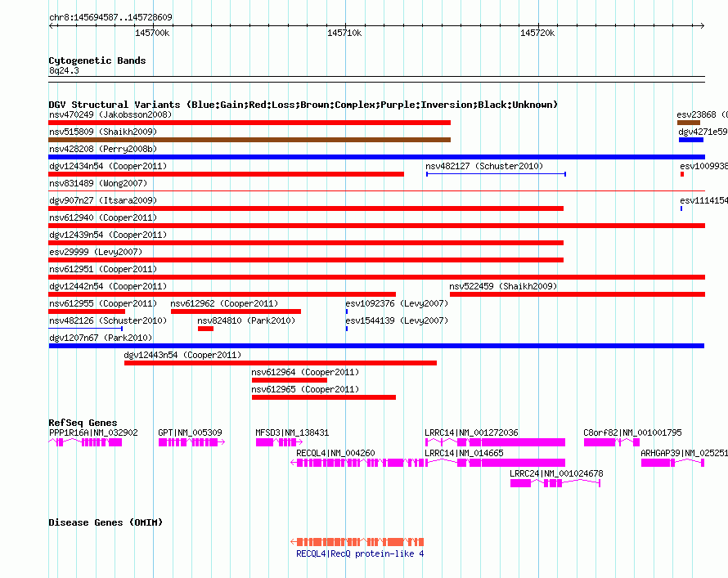This screenshot has height=578, width=728.
Task: Open dgv12442n54 (Cooper2011) variant label
Action: 108,286
